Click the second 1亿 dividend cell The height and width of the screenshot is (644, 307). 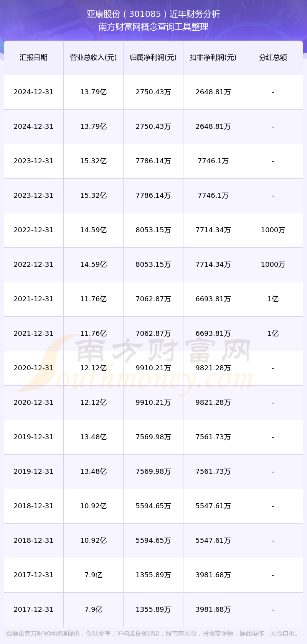(x=273, y=333)
